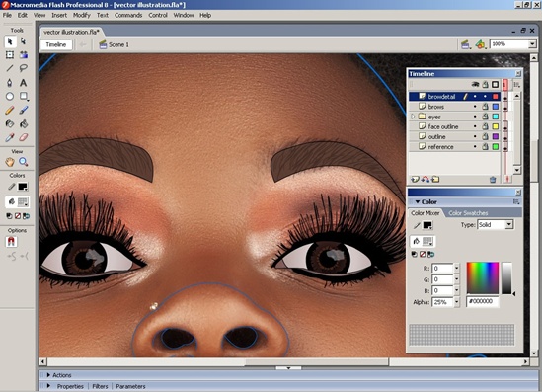Unlock the face outline layer
This screenshot has width=542, height=392.
486,126
